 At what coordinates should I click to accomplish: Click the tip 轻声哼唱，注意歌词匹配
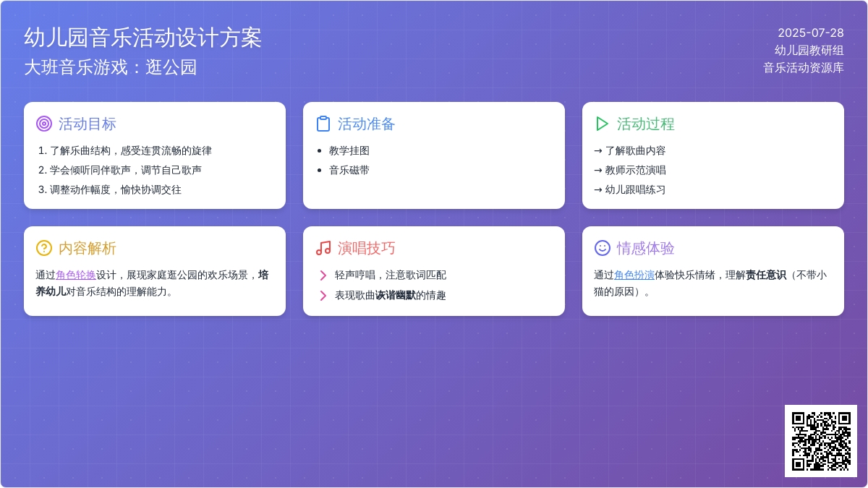tap(391, 275)
